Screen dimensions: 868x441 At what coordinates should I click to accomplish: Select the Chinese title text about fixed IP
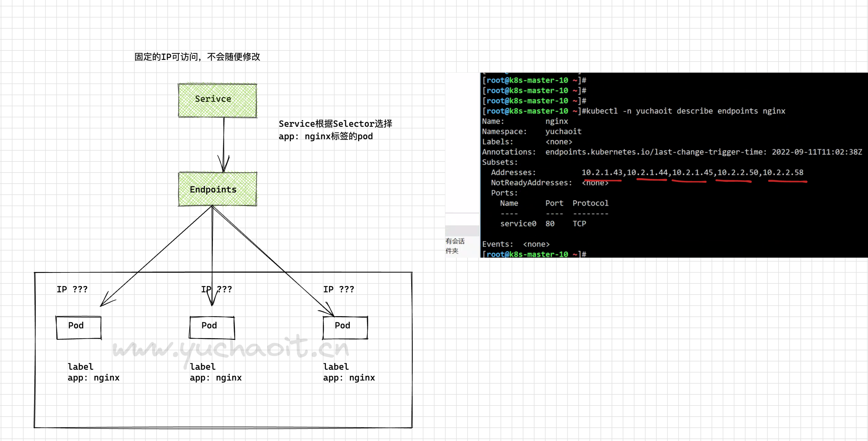(197, 57)
